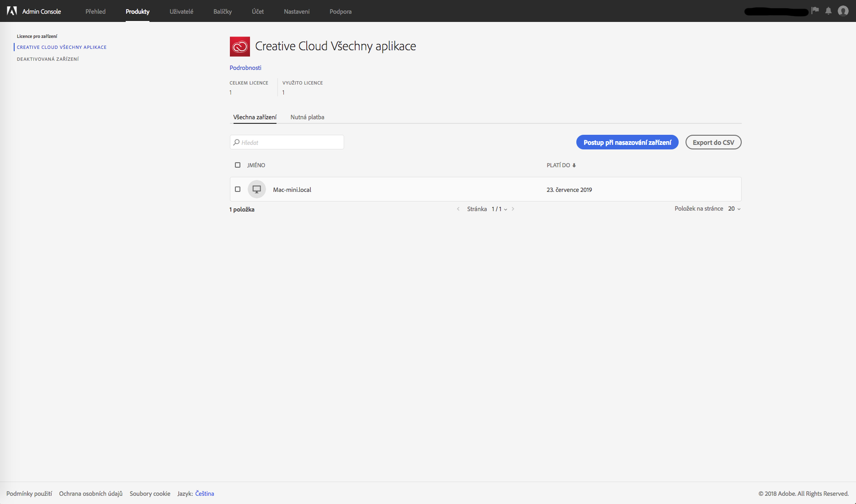Click the Adobe logo in top bar

pyautogui.click(x=12, y=11)
